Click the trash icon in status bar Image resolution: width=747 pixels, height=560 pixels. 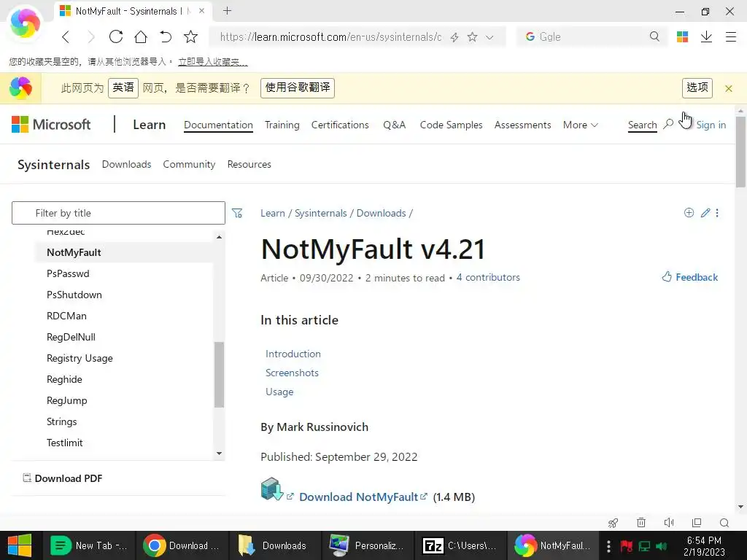coord(641,523)
